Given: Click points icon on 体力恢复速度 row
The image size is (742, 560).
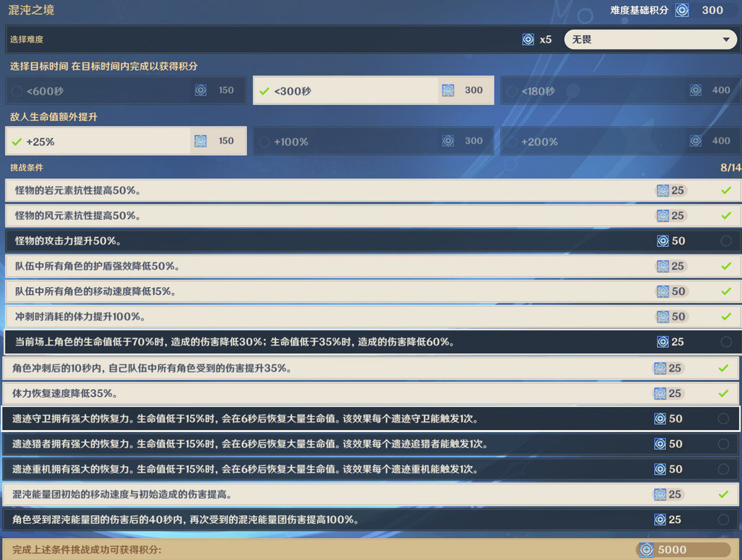Looking at the screenshot, I should click(660, 393).
